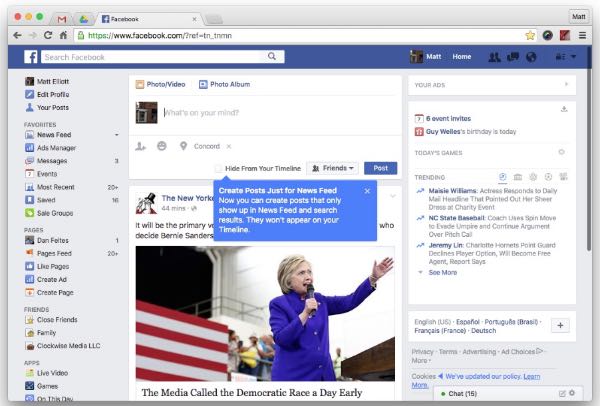600x406 pixels.
Task: Reload the page with the refresh icon
Action: (x=48, y=35)
